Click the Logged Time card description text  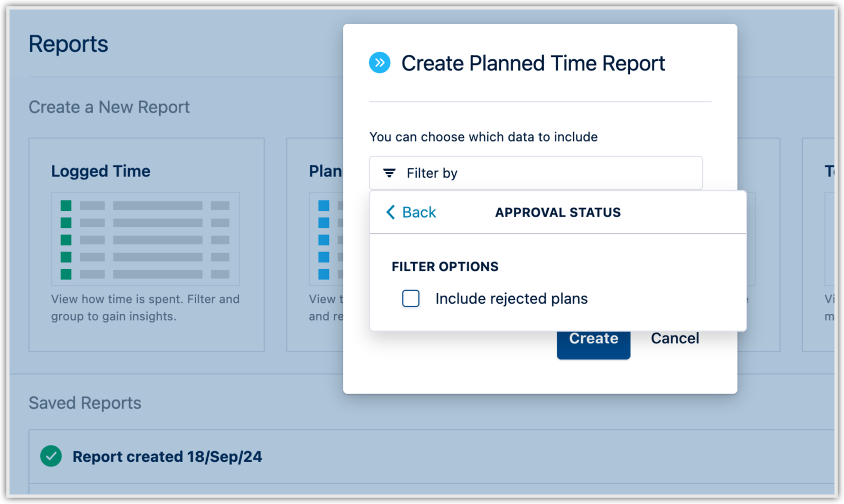coord(145,307)
